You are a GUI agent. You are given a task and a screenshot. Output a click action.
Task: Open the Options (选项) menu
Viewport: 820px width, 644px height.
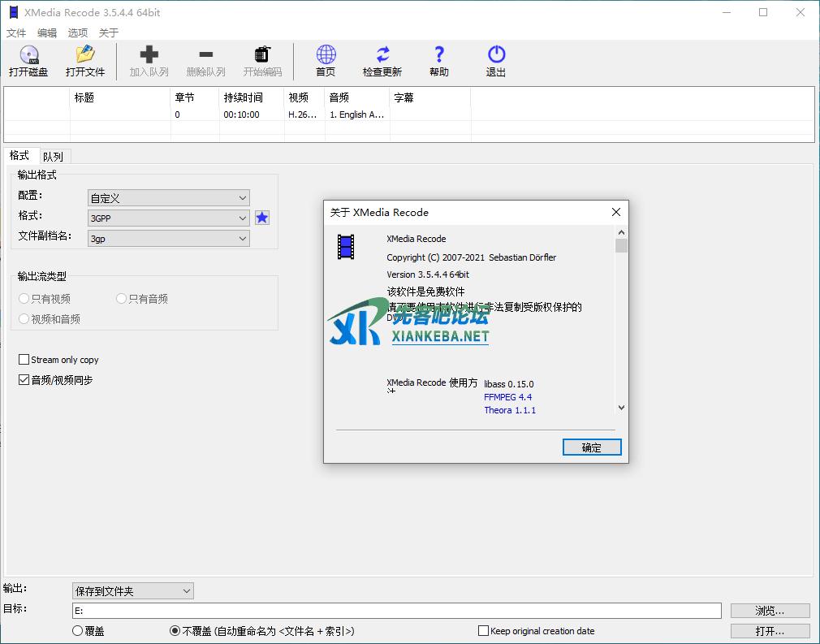pos(78,33)
